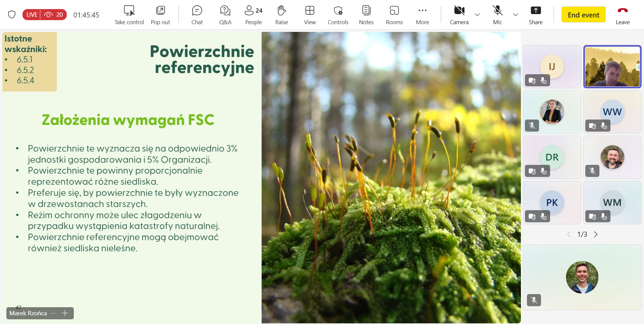The width and height of the screenshot is (644, 324).
Task: Open breakout Rooms
Action: [x=394, y=15]
